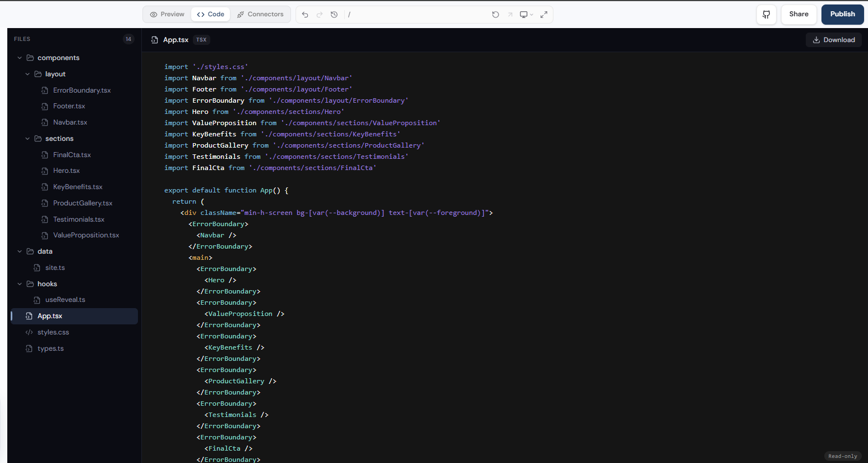Image resolution: width=868 pixels, height=463 pixels.
Task: Open preview in new tab arrow icon
Action: pos(510,15)
